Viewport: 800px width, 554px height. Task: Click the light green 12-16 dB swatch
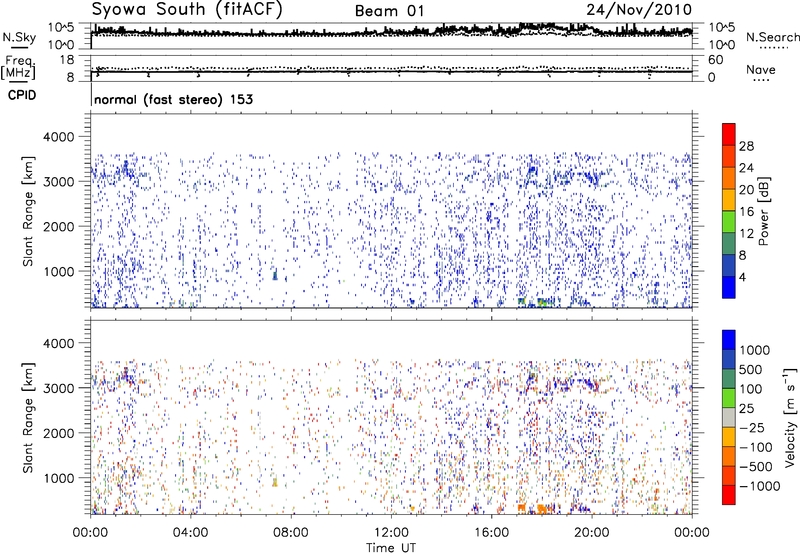[729, 221]
